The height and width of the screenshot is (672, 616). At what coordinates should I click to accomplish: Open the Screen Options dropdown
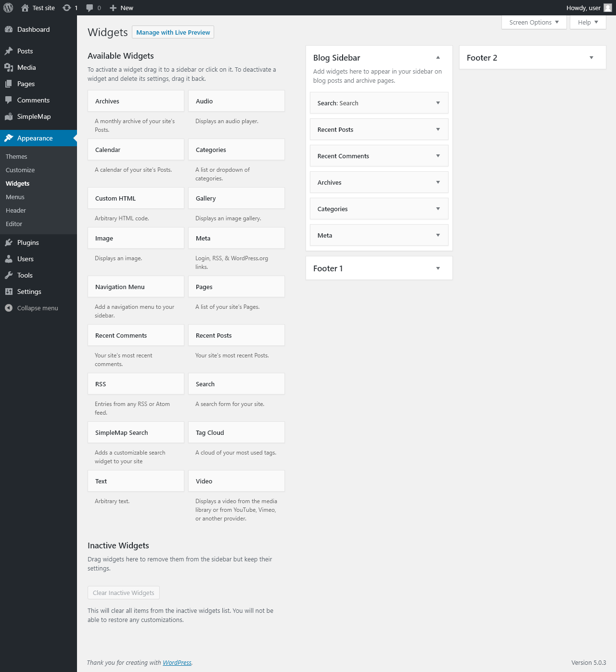(534, 22)
